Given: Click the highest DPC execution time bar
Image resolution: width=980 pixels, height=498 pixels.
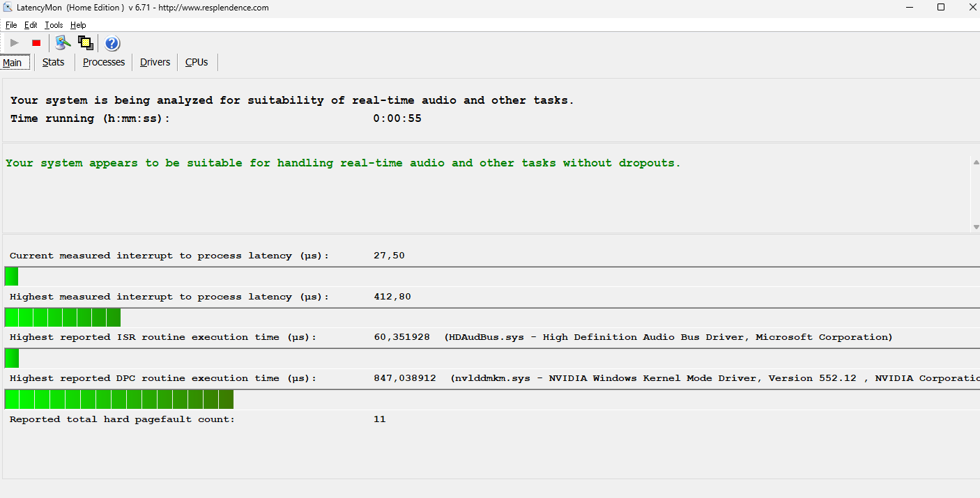Looking at the screenshot, I should [x=119, y=399].
